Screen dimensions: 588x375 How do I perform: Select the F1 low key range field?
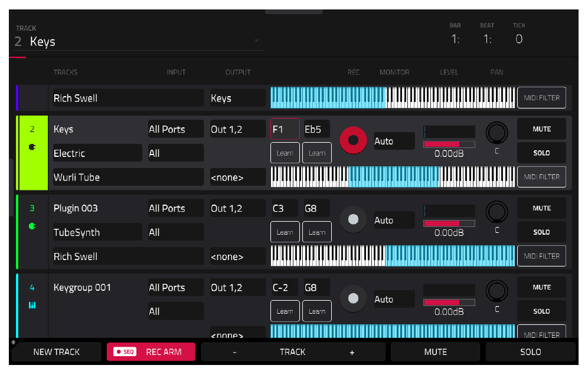[x=285, y=129]
